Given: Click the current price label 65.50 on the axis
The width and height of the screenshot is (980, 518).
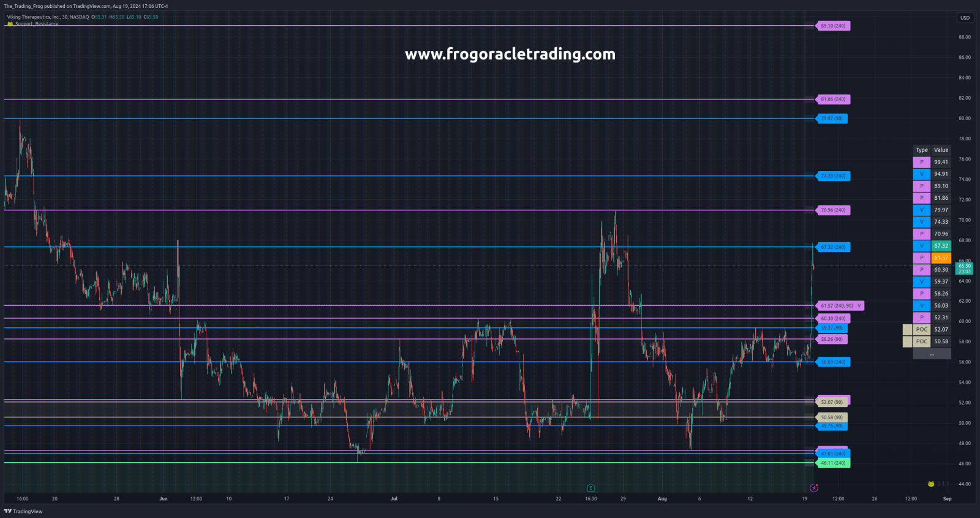Looking at the screenshot, I should point(965,268).
